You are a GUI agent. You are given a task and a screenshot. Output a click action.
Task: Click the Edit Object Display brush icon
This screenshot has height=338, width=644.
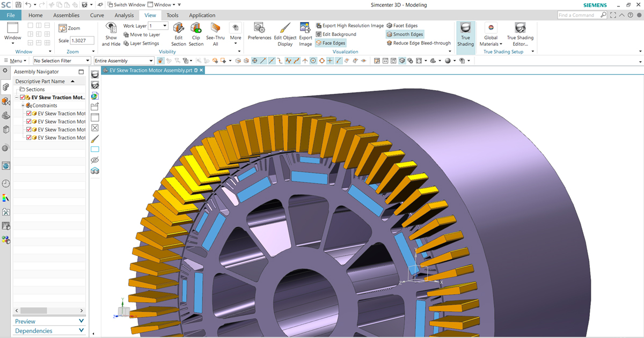[x=285, y=28]
